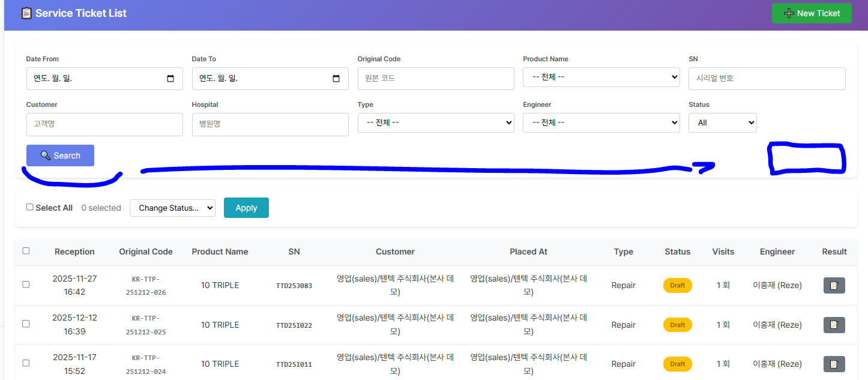
Task: Open result edit icon for ticket KR-TTP-251212-026
Action: pyautogui.click(x=834, y=285)
